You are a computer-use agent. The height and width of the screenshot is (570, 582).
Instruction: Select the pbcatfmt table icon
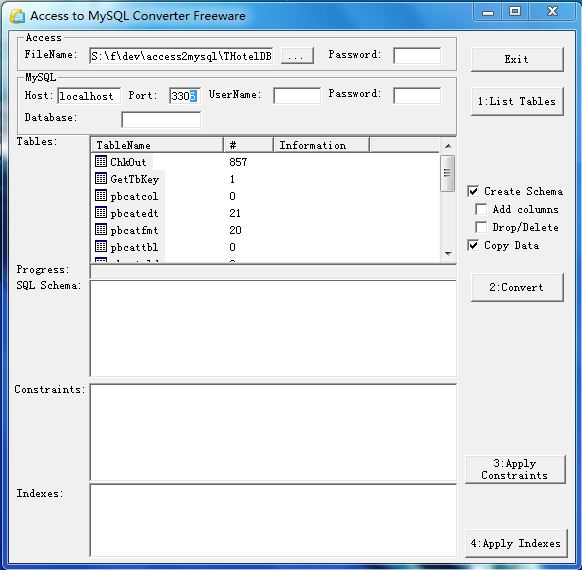[x=101, y=229]
